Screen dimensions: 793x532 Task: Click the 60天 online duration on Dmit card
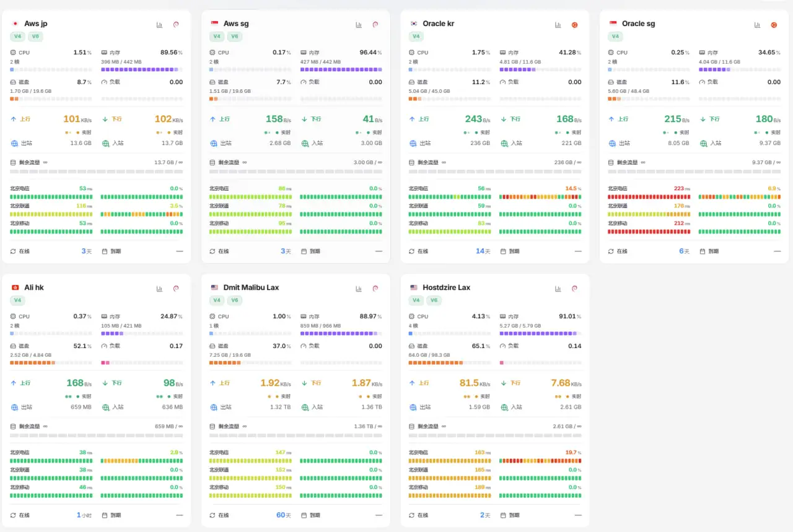284,515
